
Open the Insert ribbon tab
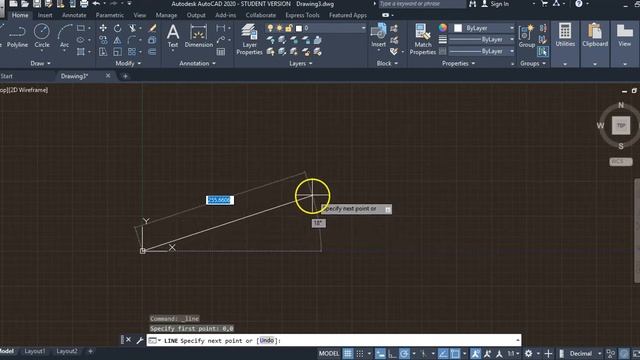click(45, 15)
